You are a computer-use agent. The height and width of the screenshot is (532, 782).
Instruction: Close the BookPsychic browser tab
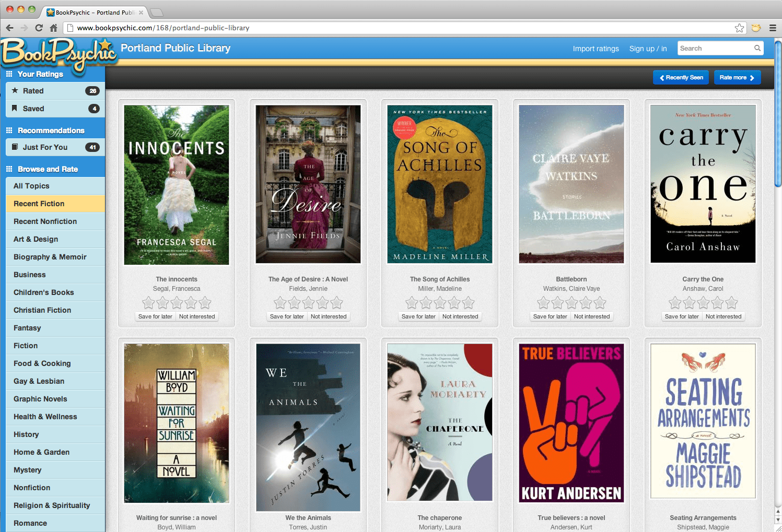(x=141, y=12)
